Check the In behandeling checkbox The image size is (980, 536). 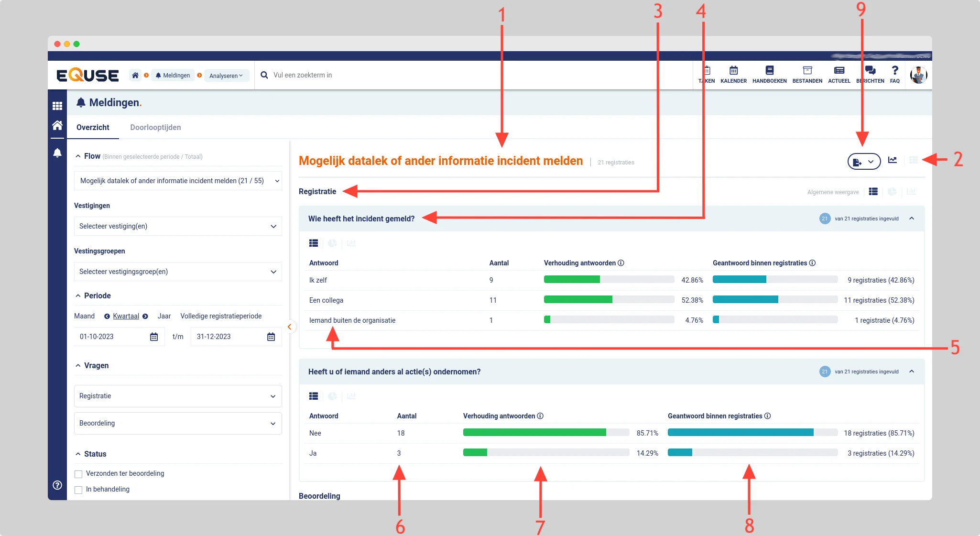tap(78, 490)
